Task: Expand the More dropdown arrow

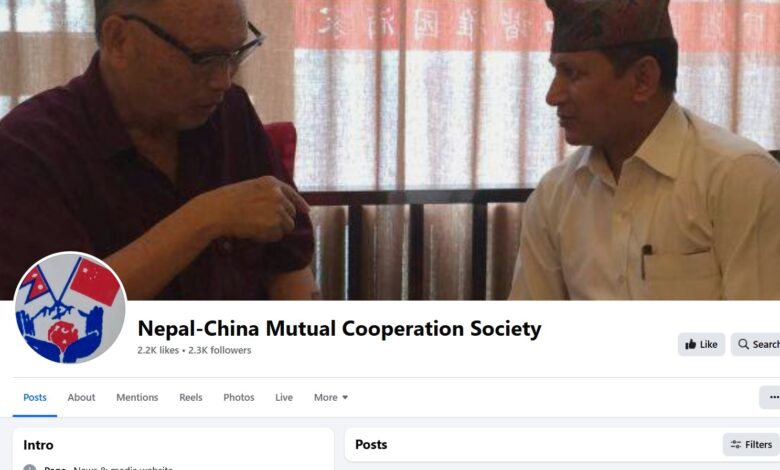Action: click(x=345, y=397)
